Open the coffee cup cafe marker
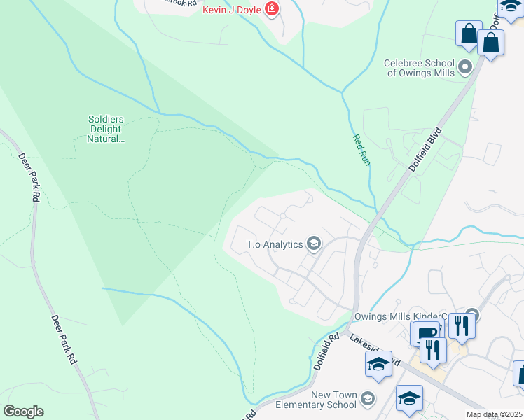Screen dimensions: 524x420 pos(427,334)
